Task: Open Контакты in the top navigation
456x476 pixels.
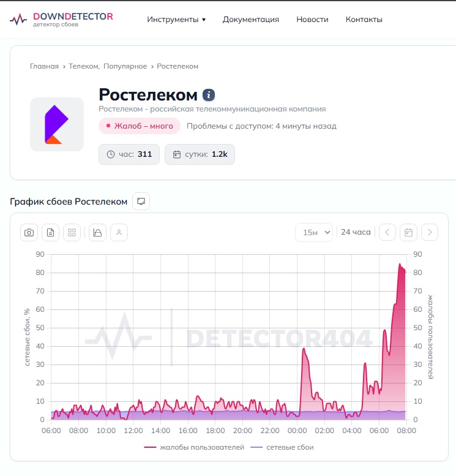Action: (364, 20)
